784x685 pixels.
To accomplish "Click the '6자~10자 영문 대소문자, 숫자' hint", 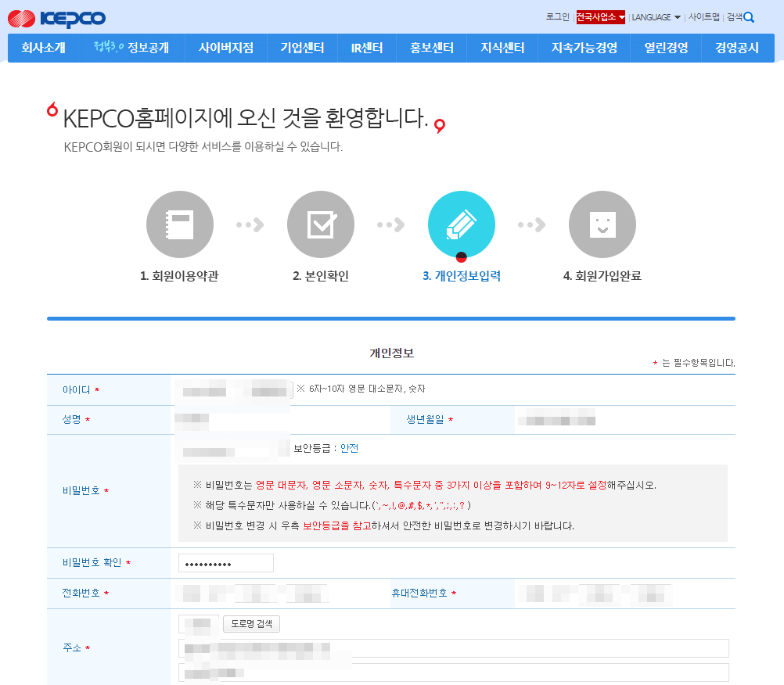I will pos(367,389).
